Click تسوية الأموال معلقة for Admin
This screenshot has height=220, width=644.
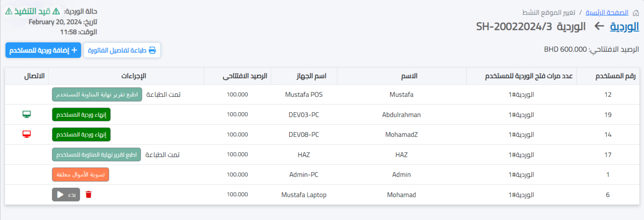[80, 174]
